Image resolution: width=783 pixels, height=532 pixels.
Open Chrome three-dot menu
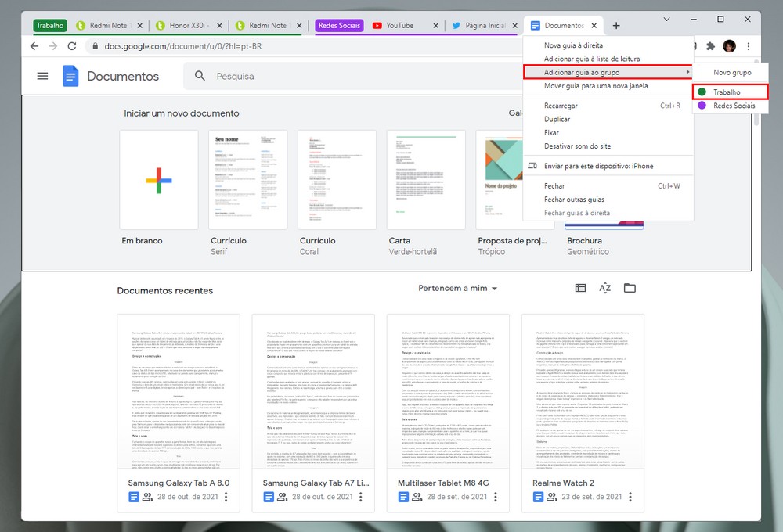pos(748,46)
